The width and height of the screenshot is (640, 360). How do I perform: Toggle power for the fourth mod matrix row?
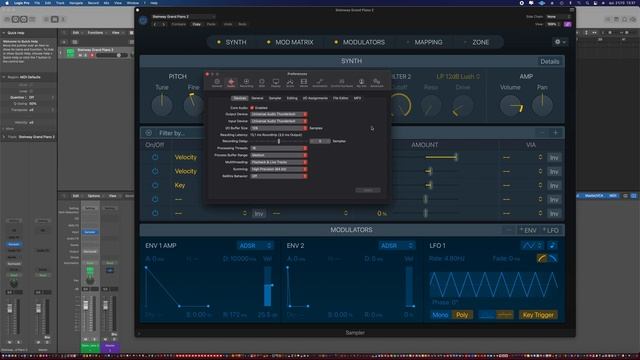pyautogui.click(x=155, y=199)
